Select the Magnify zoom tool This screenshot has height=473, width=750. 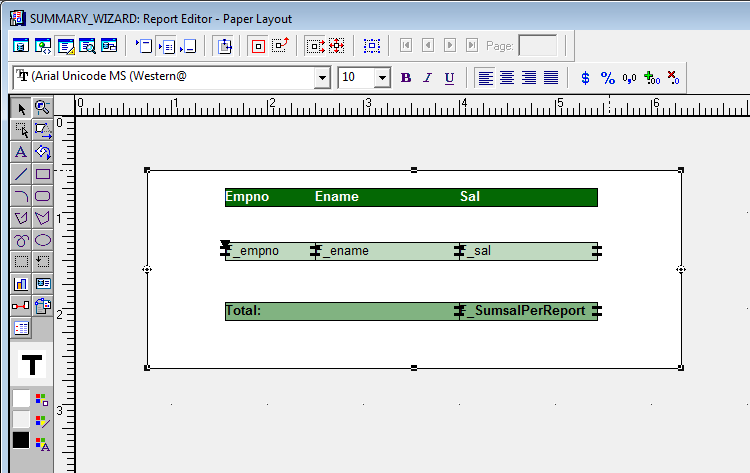coord(42,107)
